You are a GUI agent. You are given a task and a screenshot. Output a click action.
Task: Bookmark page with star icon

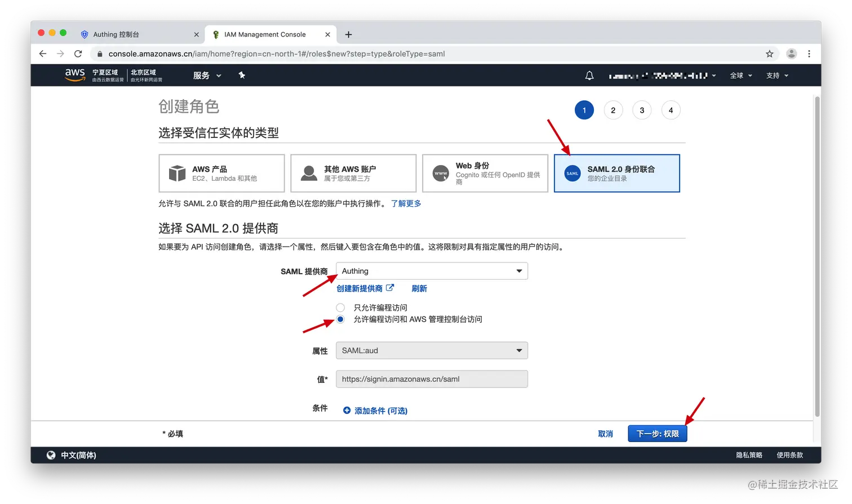(x=770, y=53)
